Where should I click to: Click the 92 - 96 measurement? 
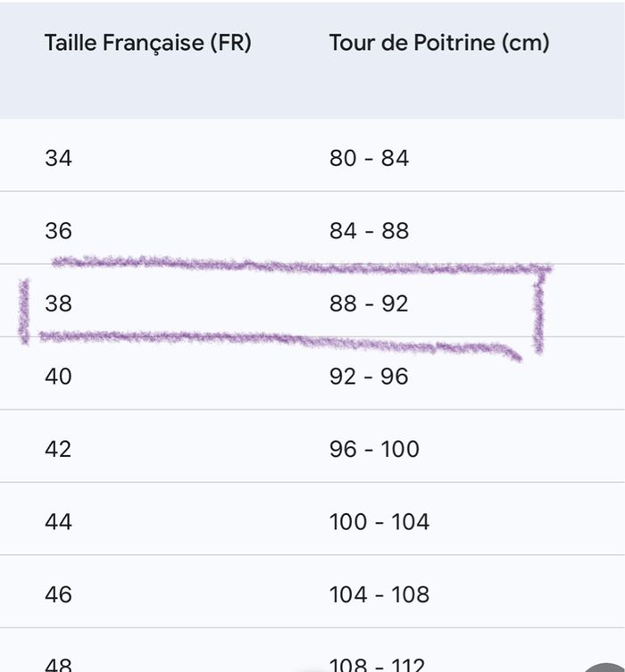pos(369,377)
